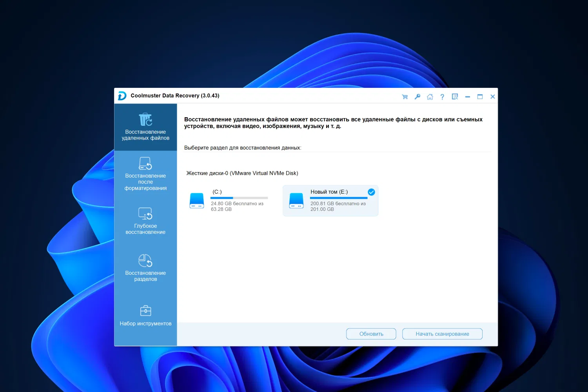Click the "200.81 GB бесплатно из 201.00 GB" text
This screenshot has width=588, height=392.
[x=338, y=207]
